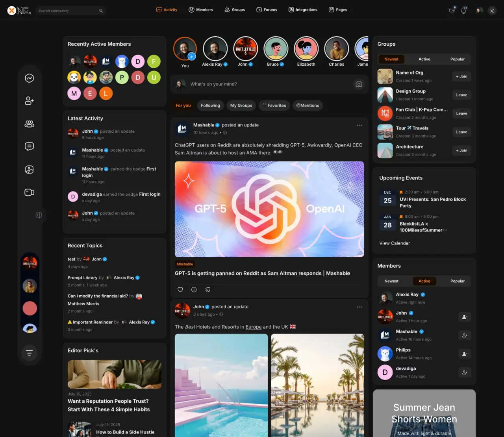Open the BlacklistLA x 100MilesofSummer event

coord(423,227)
